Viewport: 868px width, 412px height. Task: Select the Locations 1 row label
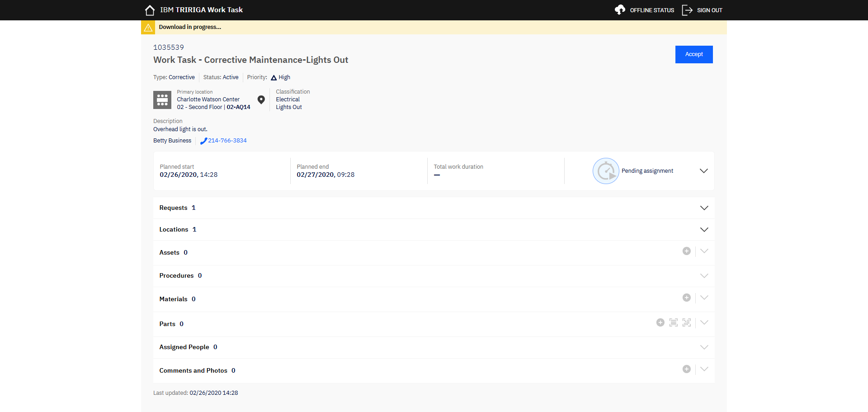(178, 230)
